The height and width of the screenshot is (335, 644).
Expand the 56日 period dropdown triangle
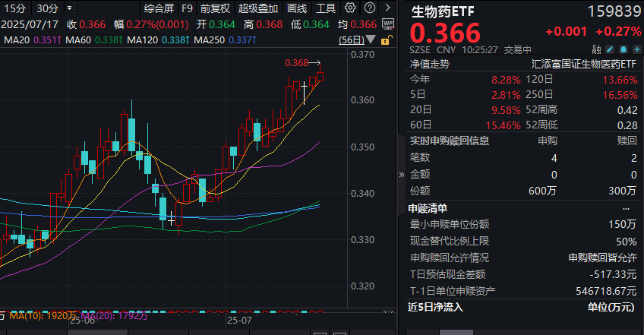pos(371,40)
